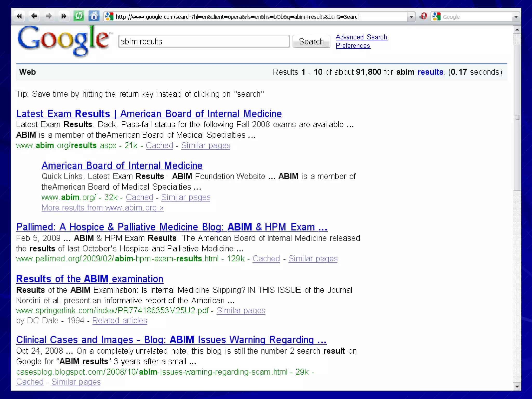Click the Opera icon beside address bar
This screenshot has width=532, height=399.
(423, 17)
